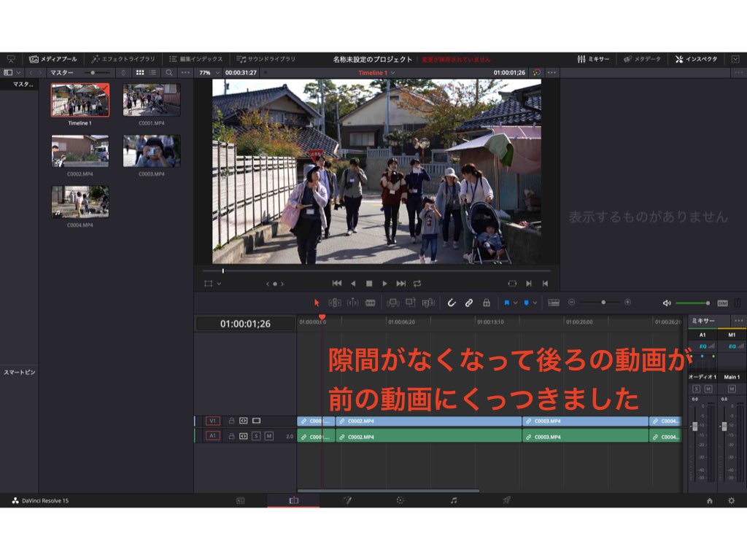Disable V1 video track display

256,421
